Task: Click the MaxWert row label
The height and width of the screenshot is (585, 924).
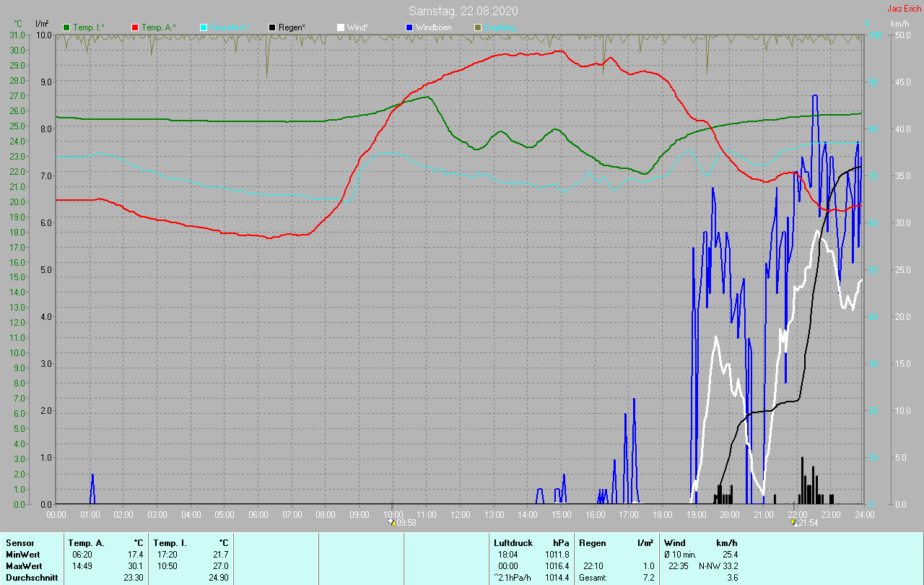Action: pyautogui.click(x=22, y=566)
